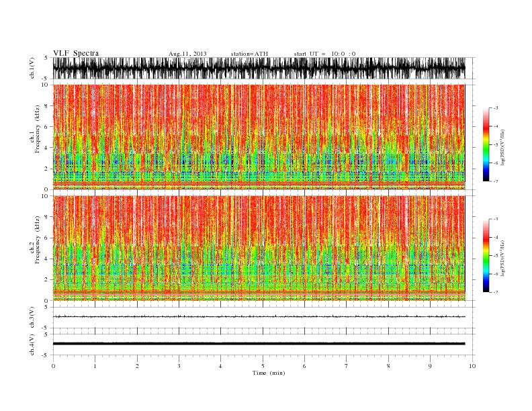Click time axis tick label '3'

click(179, 366)
